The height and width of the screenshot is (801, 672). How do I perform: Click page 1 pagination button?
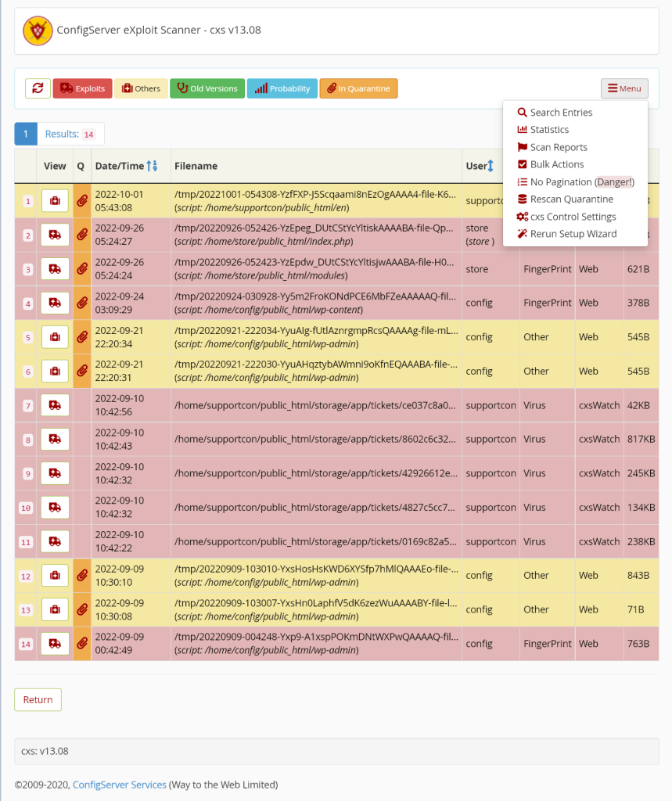click(25, 134)
